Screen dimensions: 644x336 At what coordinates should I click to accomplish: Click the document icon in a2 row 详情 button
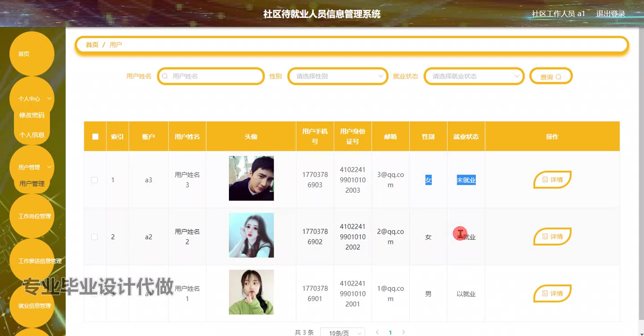(x=545, y=236)
